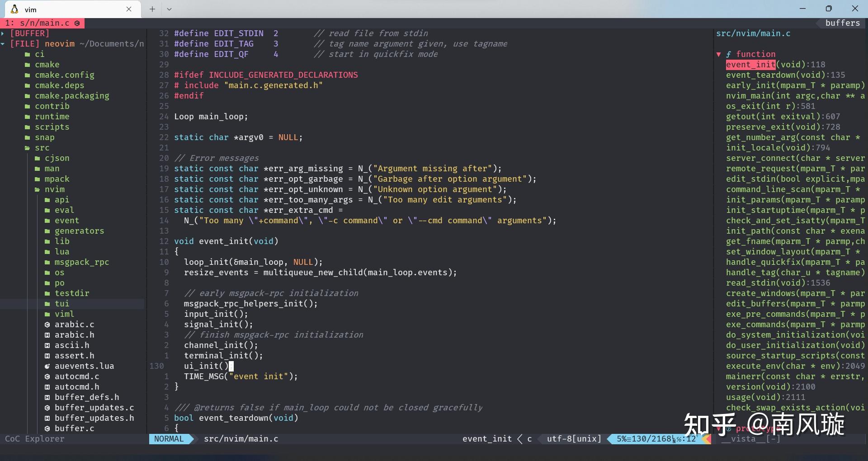Select the C source icon next to arabic.c
868x461 pixels.
[47, 325]
